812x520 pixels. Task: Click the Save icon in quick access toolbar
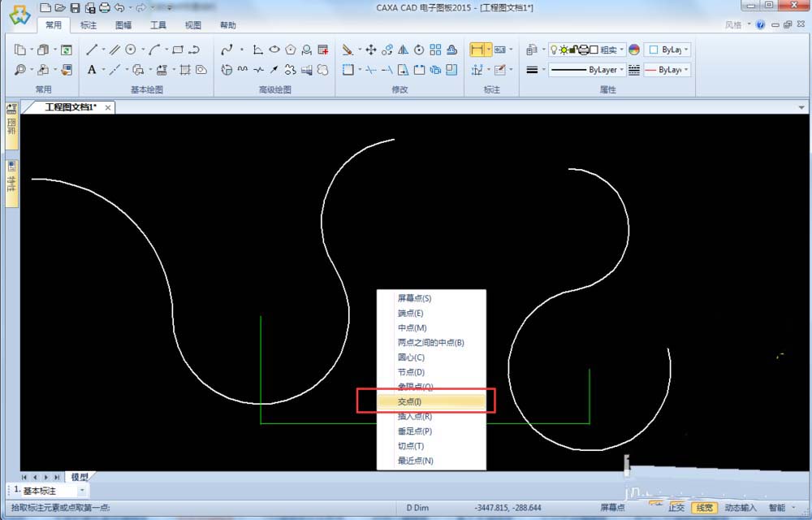pos(75,7)
